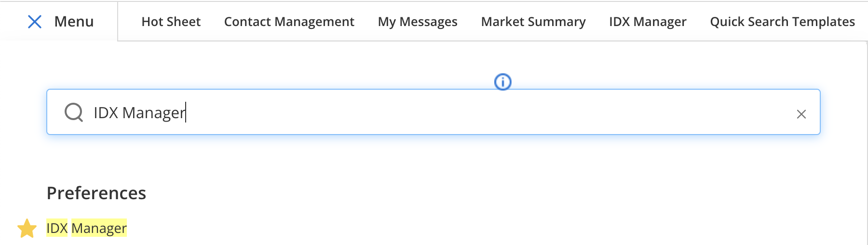The width and height of the screenshot is (868, 245).
Task: Click the blue info icon above search
Action: point(502,82)
